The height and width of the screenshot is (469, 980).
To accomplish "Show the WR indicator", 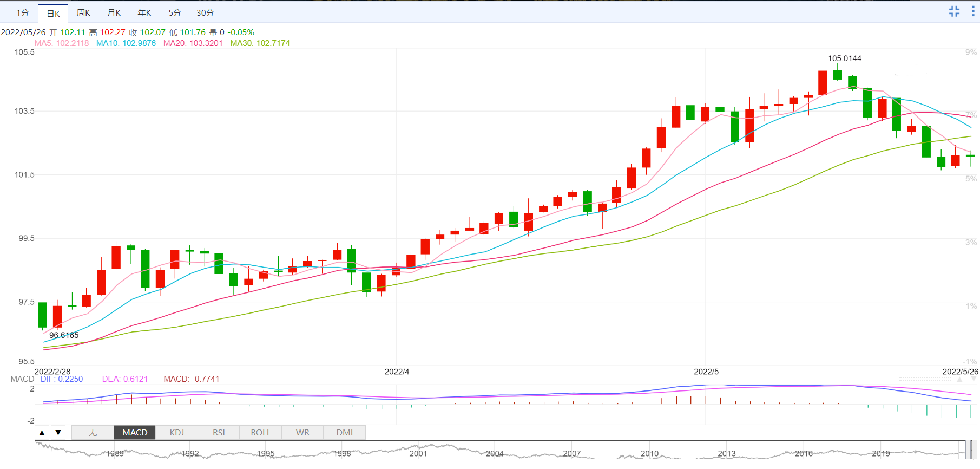I will click(x=302, y=432).
